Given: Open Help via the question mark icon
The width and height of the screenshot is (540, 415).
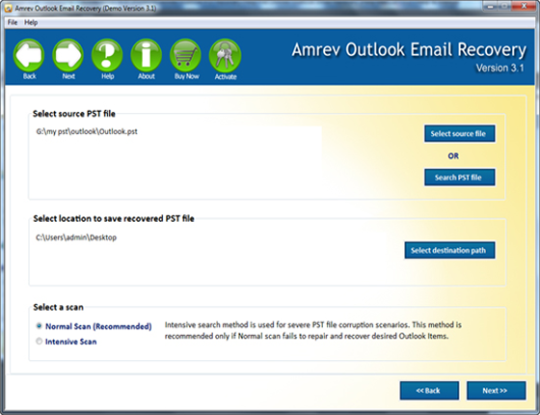Looking at the screenshot, I should pos(107,55).
